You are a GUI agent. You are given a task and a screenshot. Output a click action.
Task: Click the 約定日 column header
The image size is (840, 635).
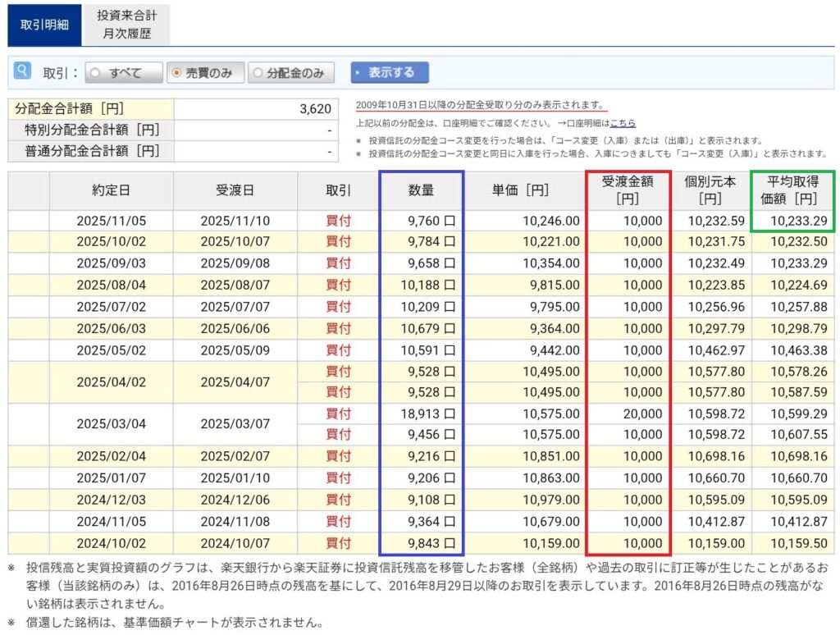tap(111, 190)
